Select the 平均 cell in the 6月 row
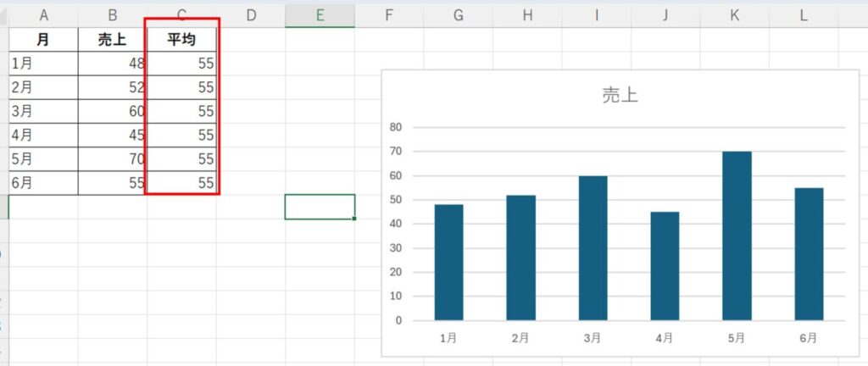The width and height of the screenshot is (868, 366). coord(181,183)
